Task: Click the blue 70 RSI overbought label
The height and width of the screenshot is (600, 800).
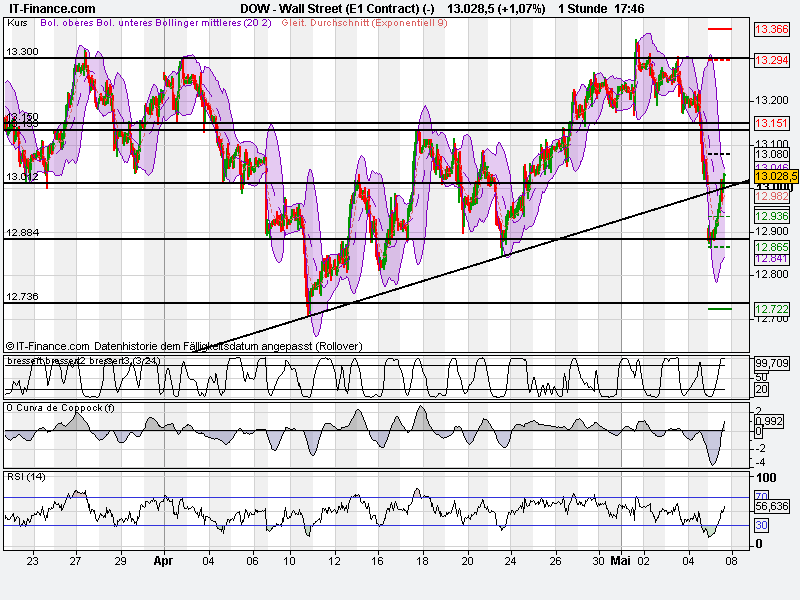Action: click(x=761, y=496)
